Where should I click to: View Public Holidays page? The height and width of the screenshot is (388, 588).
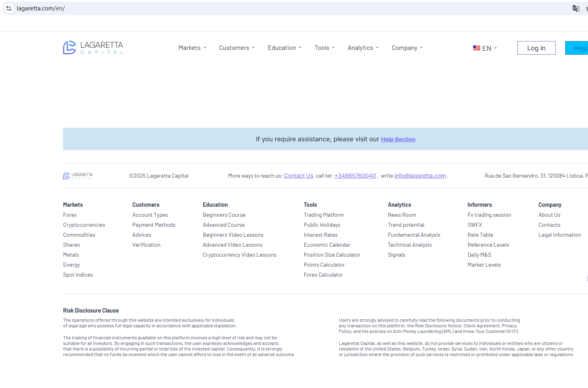[x=322, y=225]
